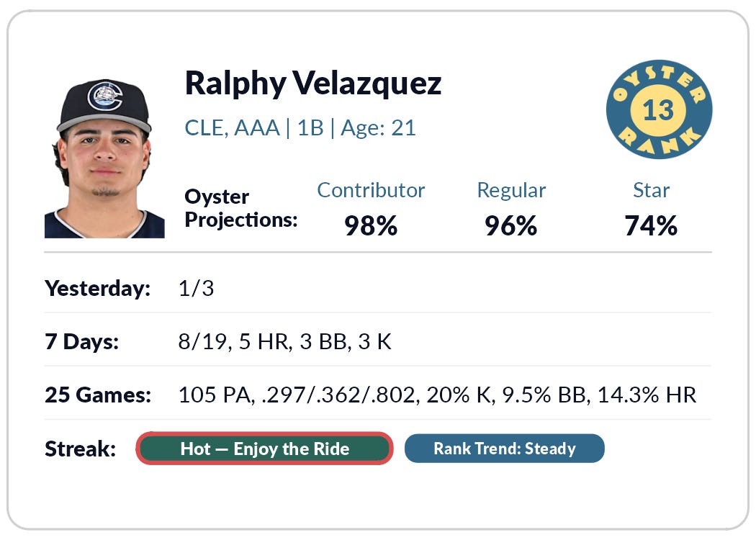Screen dimensions: 756x540
Task: Select the player name Ralphy Velazquez
Action: [313, 84]
